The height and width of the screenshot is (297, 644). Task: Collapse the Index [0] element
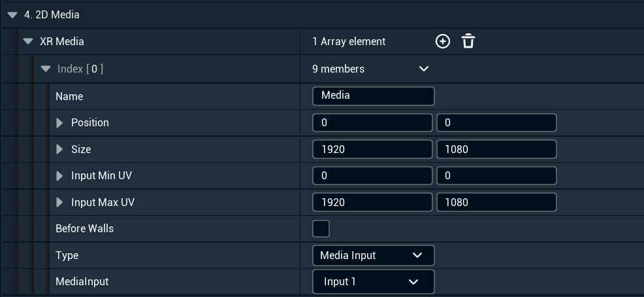(46, 69)
